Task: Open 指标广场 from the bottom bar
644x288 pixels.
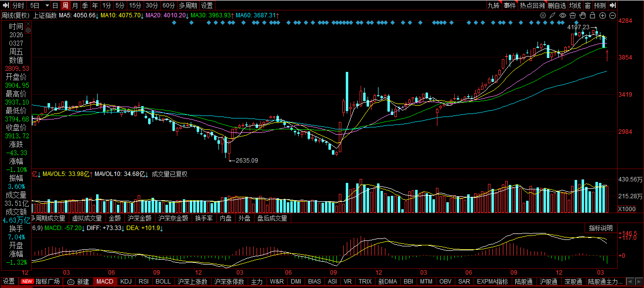Action: tap(48, 282)
